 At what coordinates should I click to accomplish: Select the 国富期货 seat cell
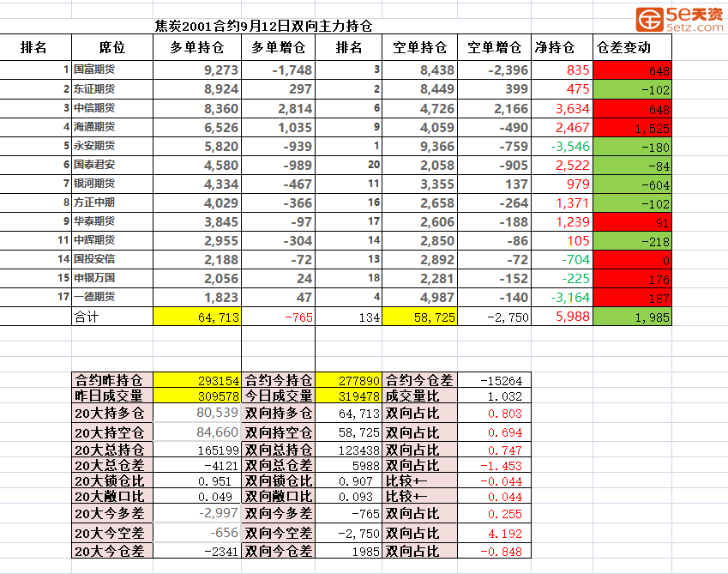[111, 69]
